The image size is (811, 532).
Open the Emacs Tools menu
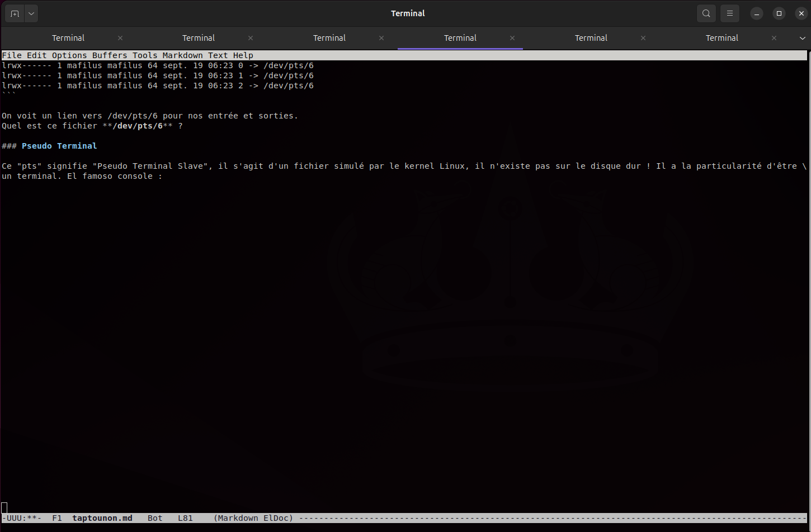[145, 55]
